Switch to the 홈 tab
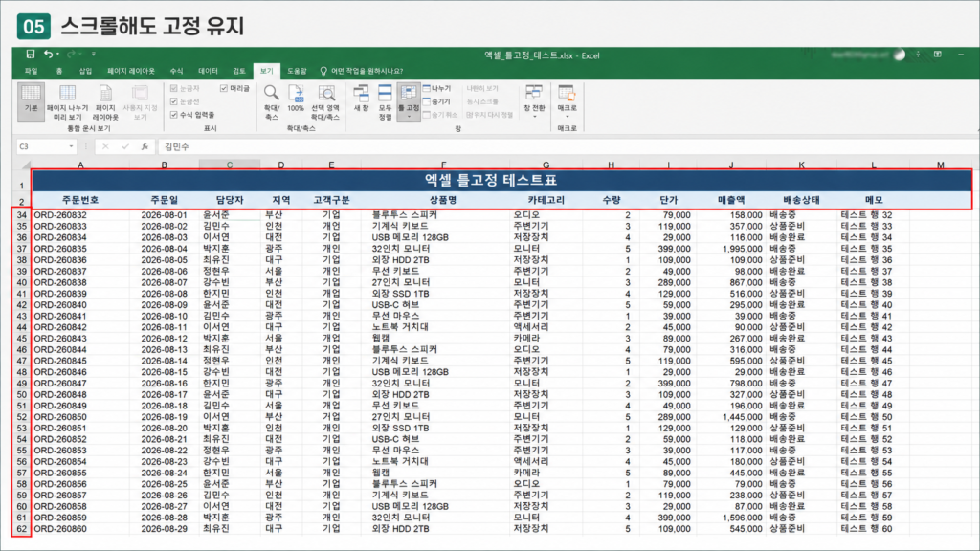Viewport: 980px width, 551px height. (59, 71)
